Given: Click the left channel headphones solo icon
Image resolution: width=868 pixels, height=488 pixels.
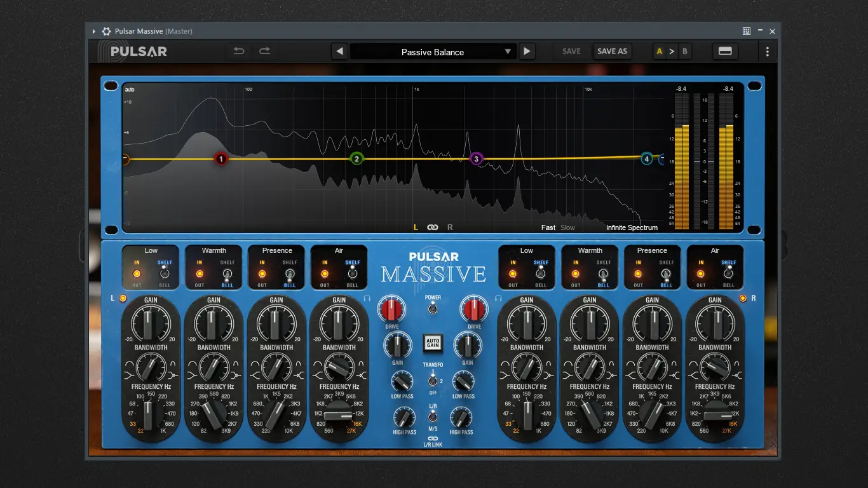Looking at the screenshot, I should 367,297.
